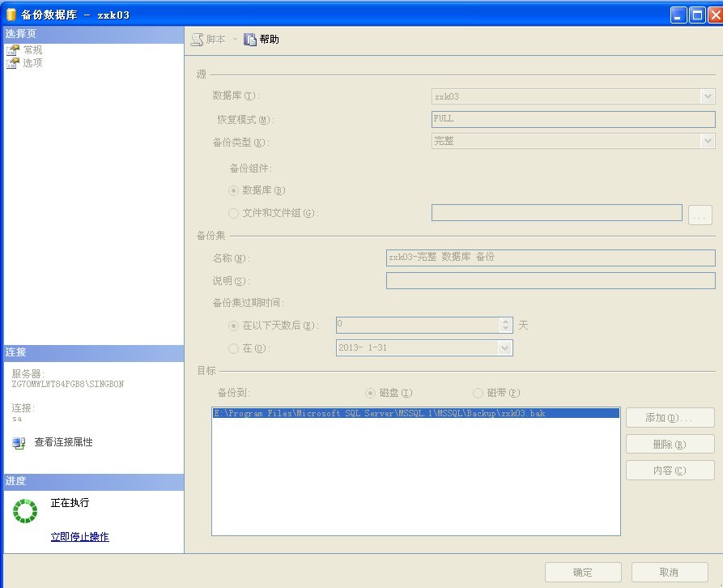This screenshot has height=588, width=723.
Task: Click the database icon in title bar
Action: pos(11,15)
